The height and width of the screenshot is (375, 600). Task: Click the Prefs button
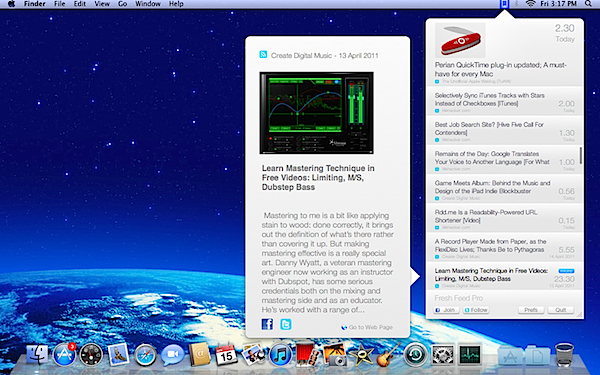531,310
